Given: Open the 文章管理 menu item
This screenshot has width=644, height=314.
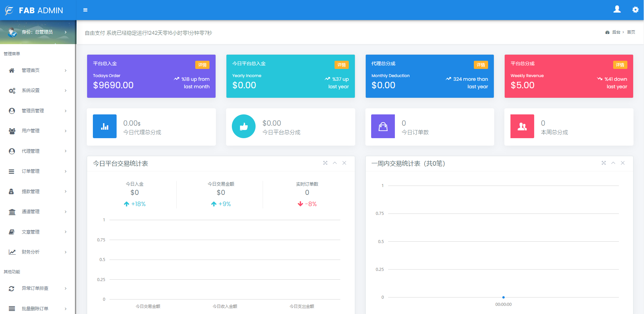Looking at the screenshot, I should pyautogui.click(x=38, y=232).
